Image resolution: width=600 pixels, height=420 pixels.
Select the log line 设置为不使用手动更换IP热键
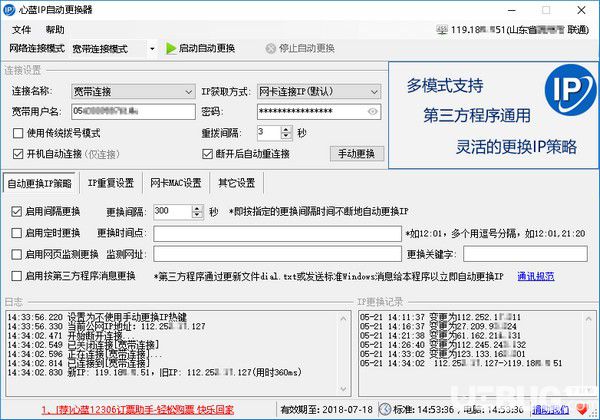(x=97, y=317)
